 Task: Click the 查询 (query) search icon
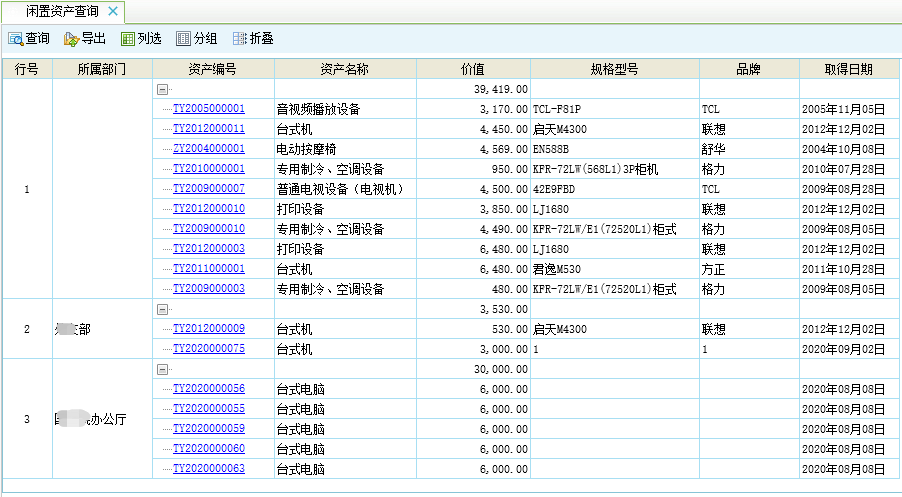tap(16, 39)
